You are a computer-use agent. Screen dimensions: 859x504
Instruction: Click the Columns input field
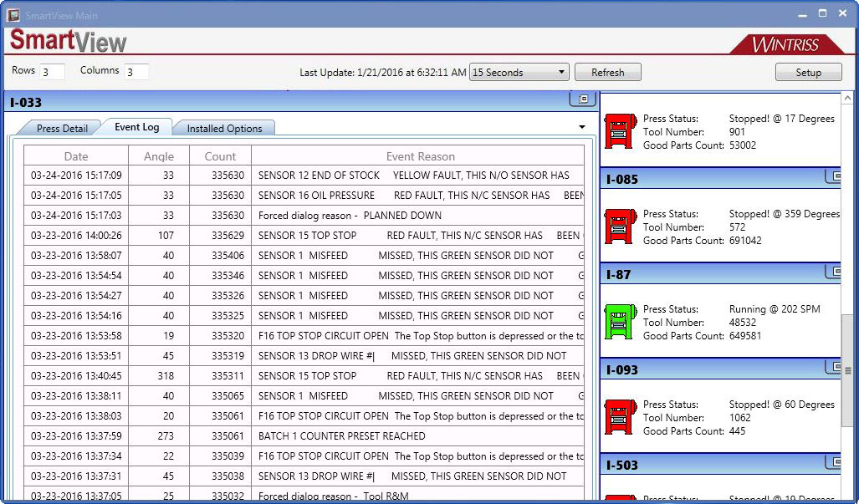pos(135,72)
